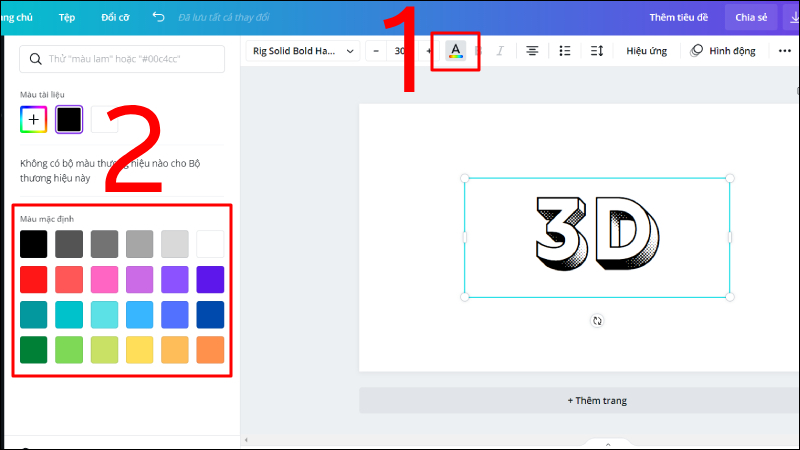Image resolution: width=800 pixels, height=450 pixels.
Task: Pick the cornflower blue color swatch
Action: coord(174,315)
